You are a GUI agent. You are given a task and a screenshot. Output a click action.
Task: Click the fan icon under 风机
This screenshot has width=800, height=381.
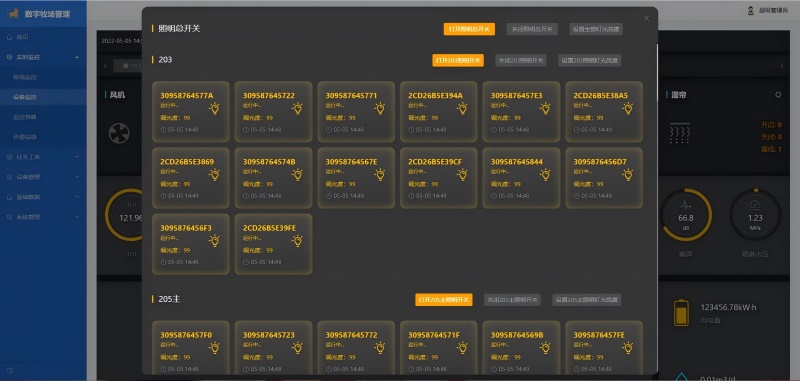119,134
